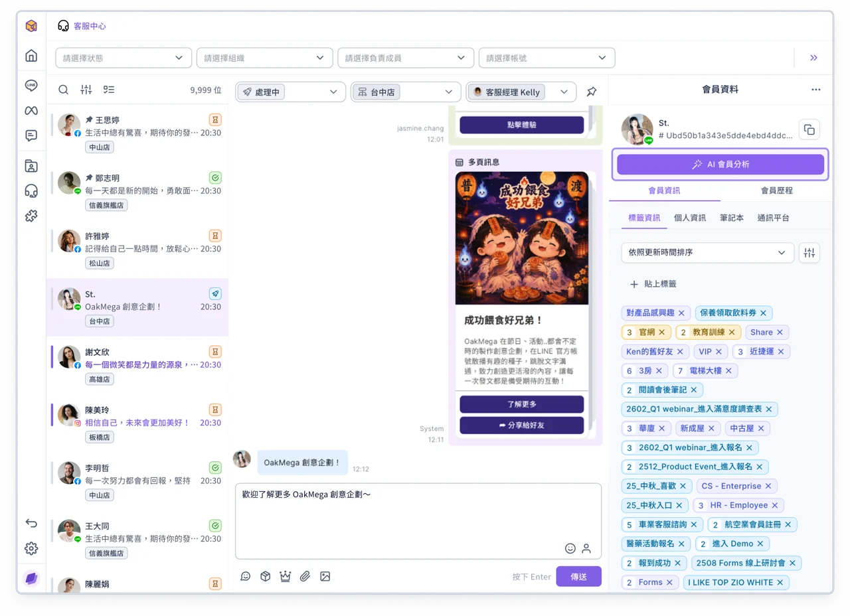Screen dimensions: 850x616
Task: Open conversation with 謝文欣
Action: tap(137, 365)
